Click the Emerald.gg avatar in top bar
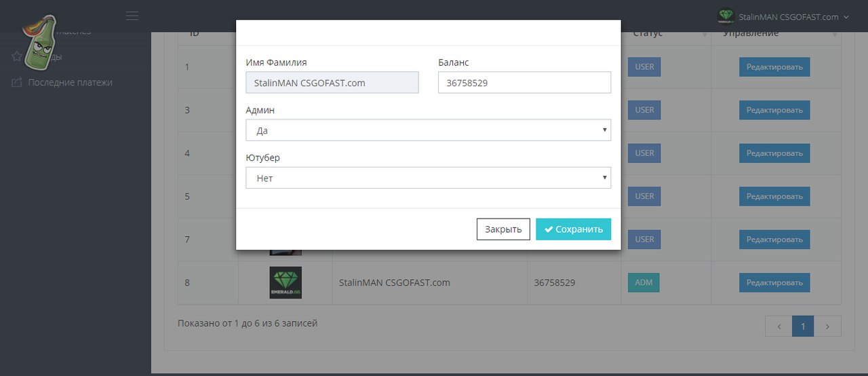The height and width of the screenshot is (376, 868). click(x=726, y=16)
